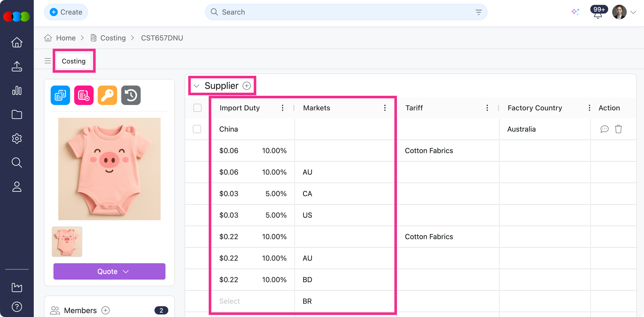Image resolution: width=644 pixels, height=317 pixels.
Task: Toggle the hamburger menu beside Costing tab
Action: [48, 61]
